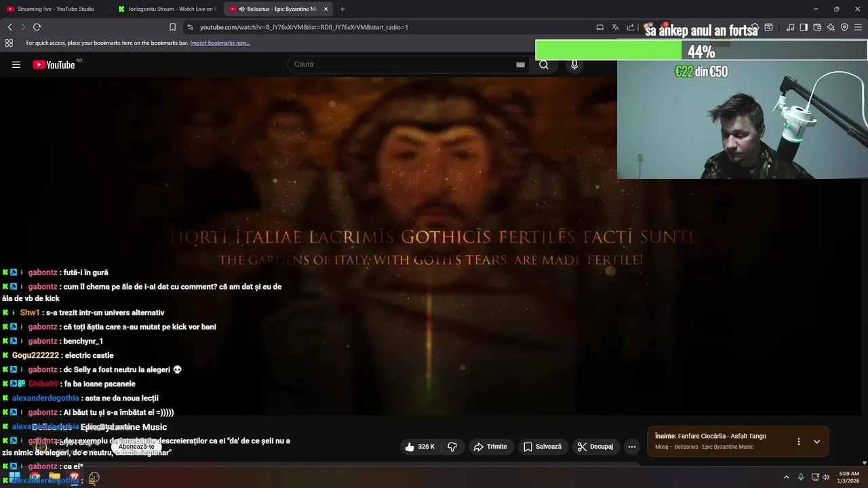
Task: Install or cast this page icon
Action: [599, 27]
